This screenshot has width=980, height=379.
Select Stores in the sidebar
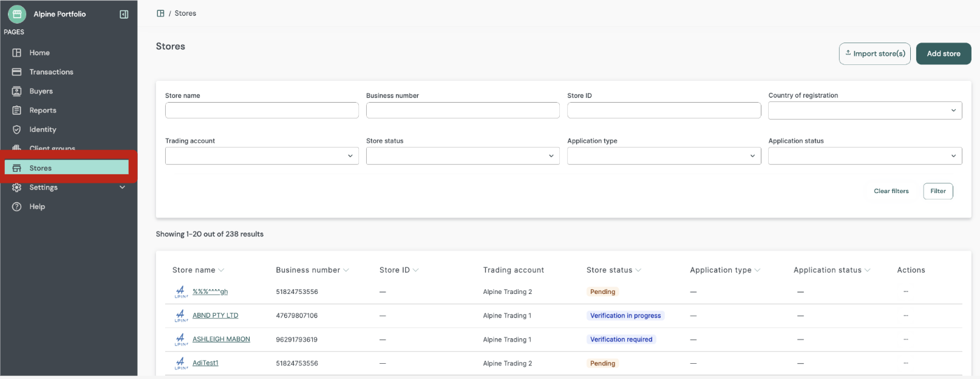[x=67, y=168]
